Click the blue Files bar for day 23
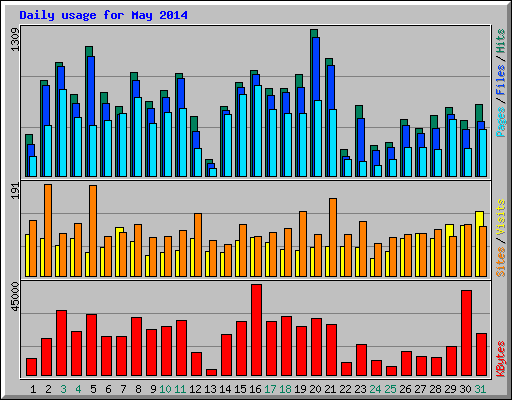The image size is (512, 400). (x=361, y=140)
